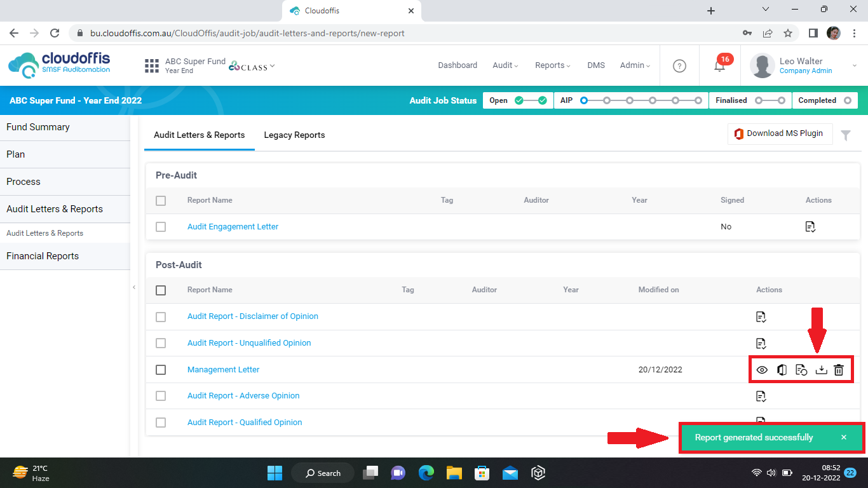The width and height of the screenshot is (868, 488).
Task: Expand the Audit dropdown menu
Action: click(x=505, y=65)
